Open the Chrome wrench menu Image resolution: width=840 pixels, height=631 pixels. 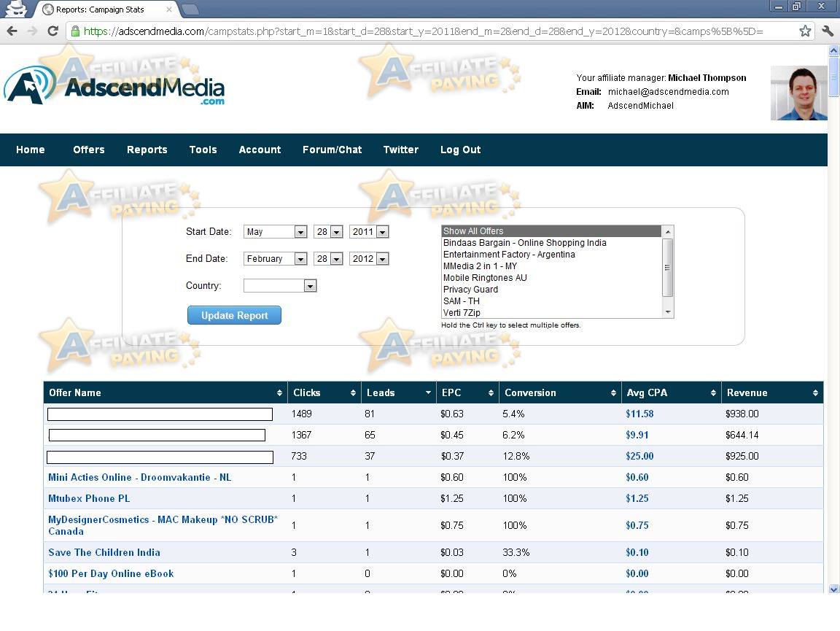tap(827, 31)
